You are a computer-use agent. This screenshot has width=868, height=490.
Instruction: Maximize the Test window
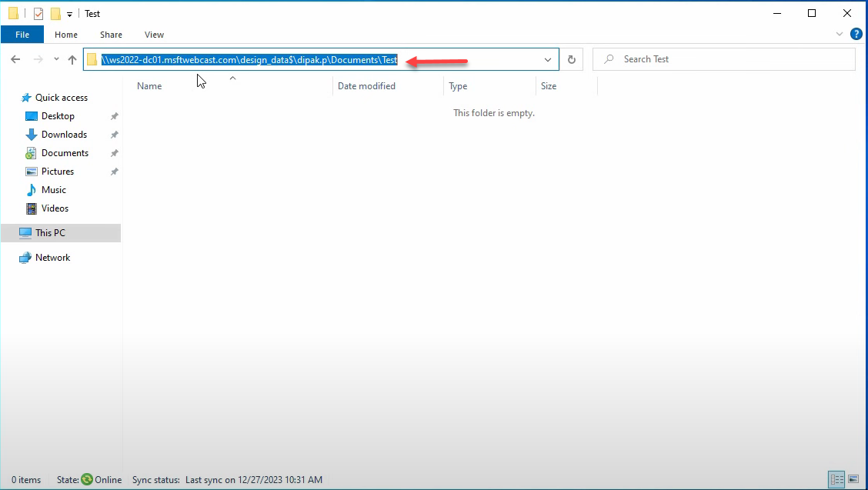pos(812,13)
